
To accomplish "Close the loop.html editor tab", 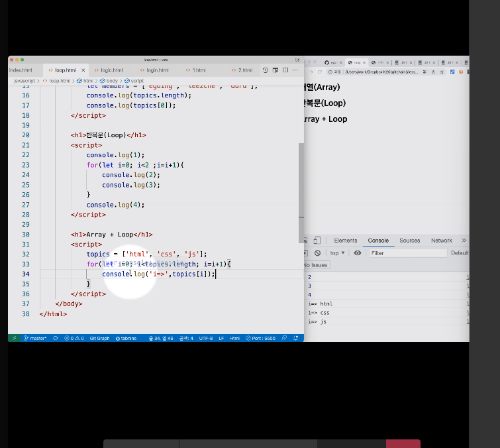I will pyautogui.click(x=83, y=70).
